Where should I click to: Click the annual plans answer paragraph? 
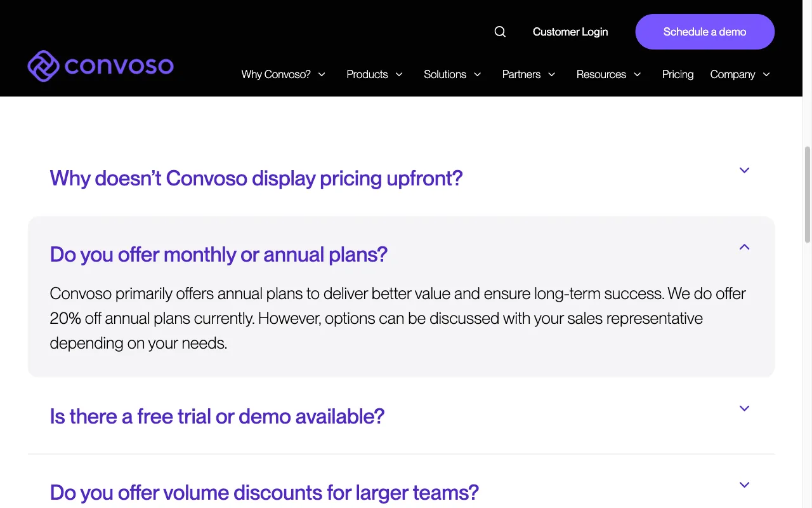398,318
